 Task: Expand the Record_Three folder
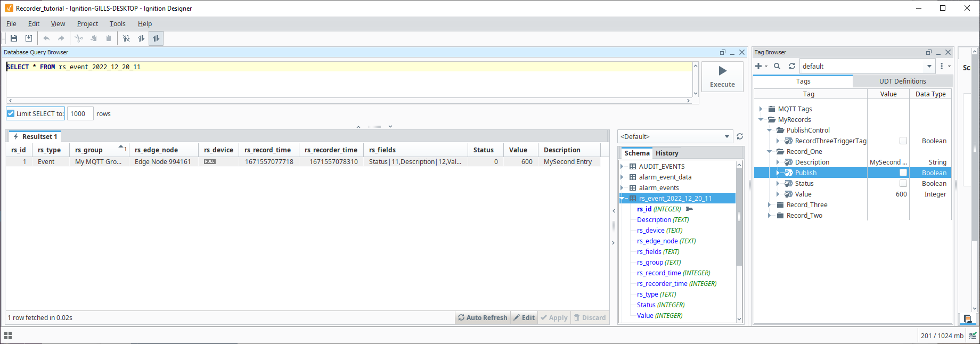(x=769, y=204)
